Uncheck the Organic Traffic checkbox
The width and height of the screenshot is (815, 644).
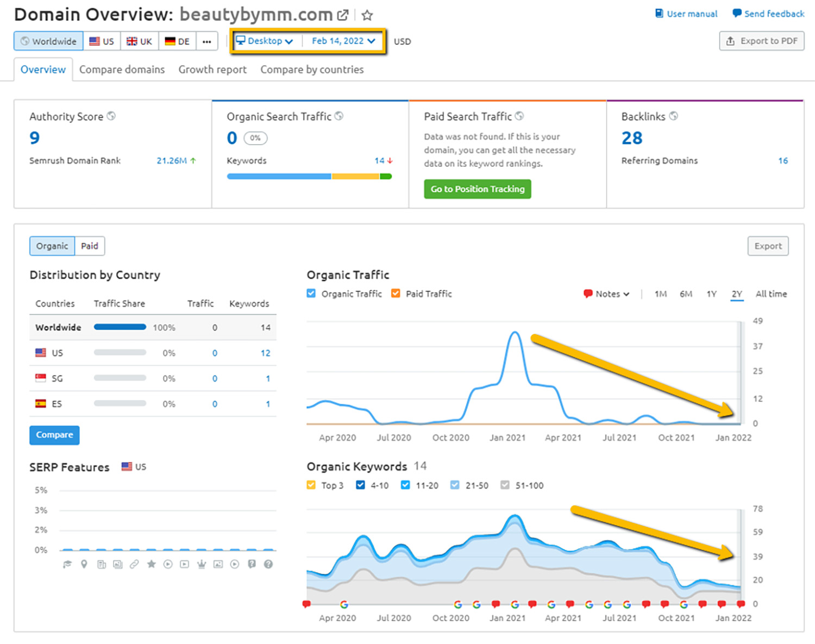pos(311,293)
